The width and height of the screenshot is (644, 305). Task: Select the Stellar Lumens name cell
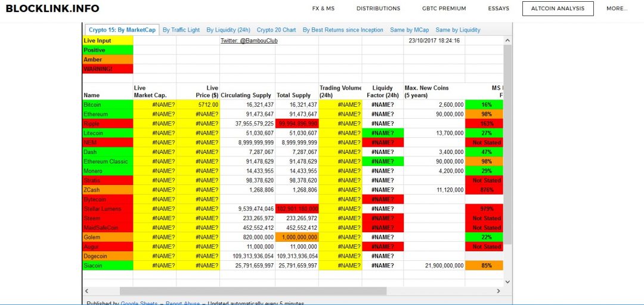(x=107, y=209)
